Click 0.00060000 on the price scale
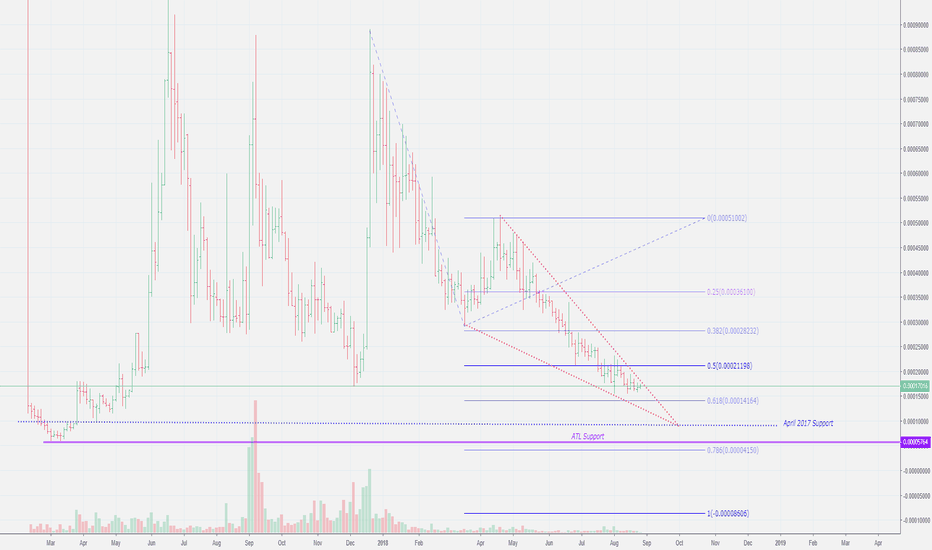 [915, 174]
